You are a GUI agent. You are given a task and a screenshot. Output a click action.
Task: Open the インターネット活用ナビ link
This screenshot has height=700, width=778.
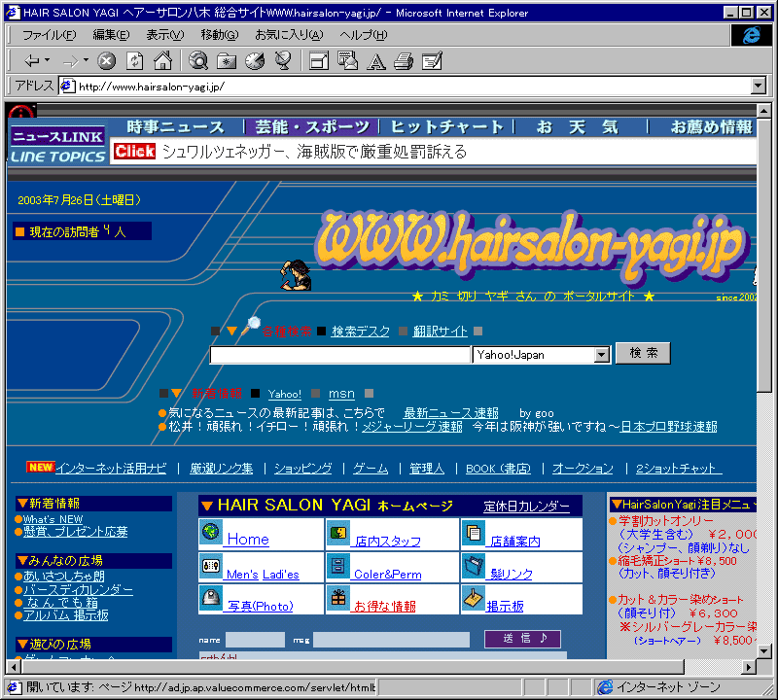[111, 468]
